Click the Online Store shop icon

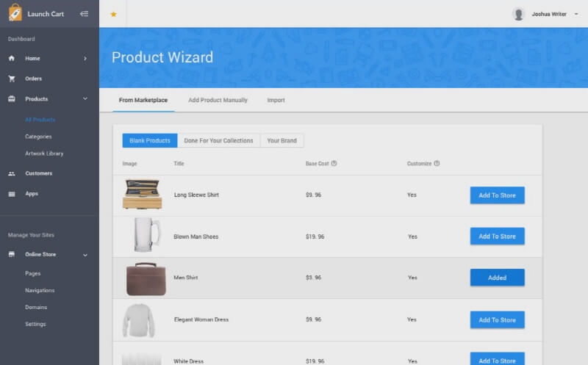click(12, 254)
